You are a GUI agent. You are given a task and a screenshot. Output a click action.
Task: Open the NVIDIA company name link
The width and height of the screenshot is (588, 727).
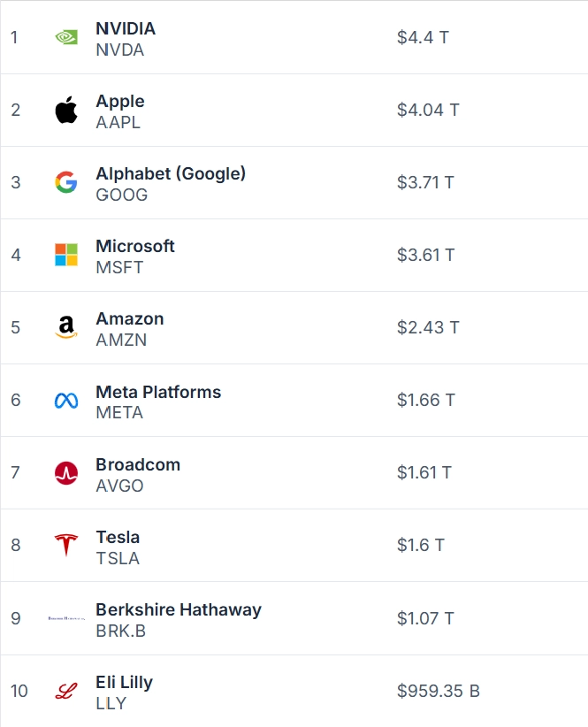click(126, 28)
